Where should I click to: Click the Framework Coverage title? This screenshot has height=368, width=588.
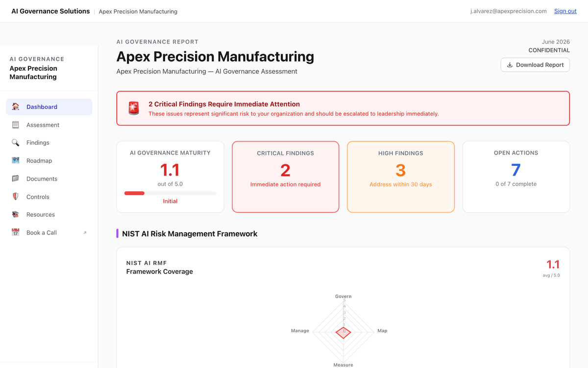[160, 271]
